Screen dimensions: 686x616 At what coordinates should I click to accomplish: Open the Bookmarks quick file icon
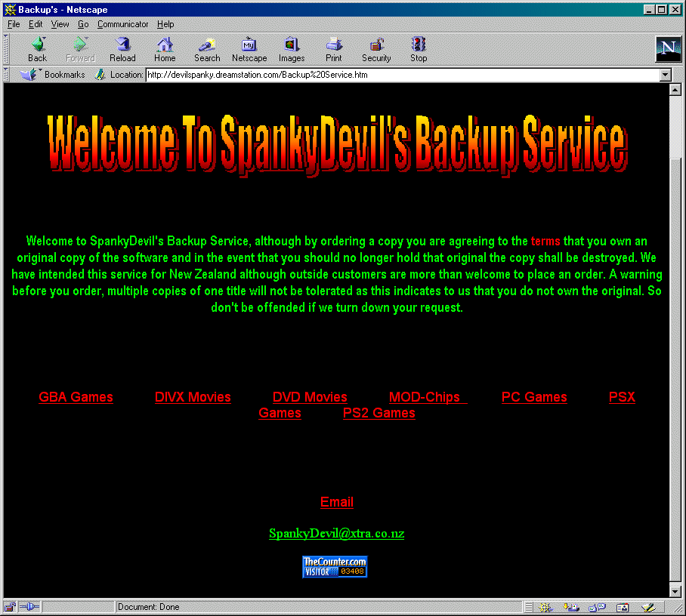pos(29,75)
